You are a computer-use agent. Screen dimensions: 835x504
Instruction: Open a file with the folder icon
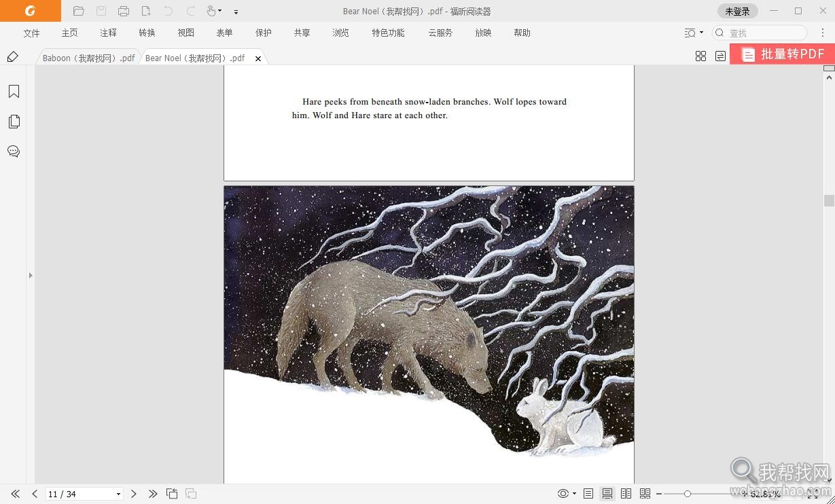tap(79, 11)
